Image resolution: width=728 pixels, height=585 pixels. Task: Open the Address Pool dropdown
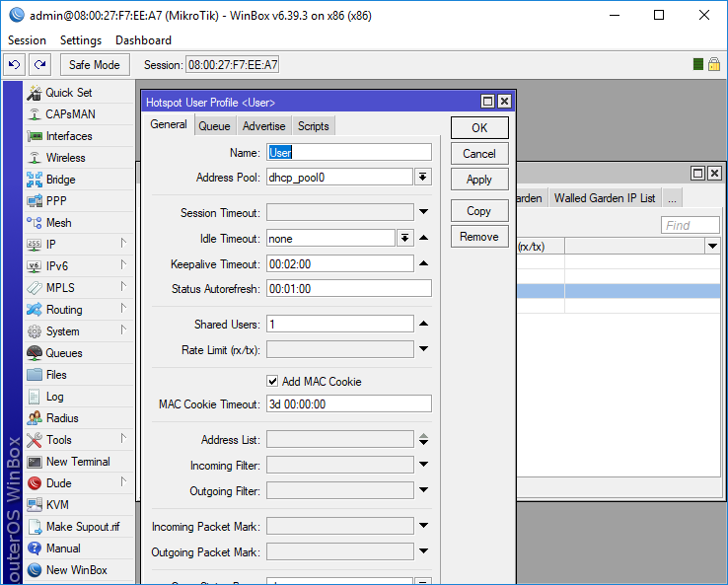(x=422, y=177)
